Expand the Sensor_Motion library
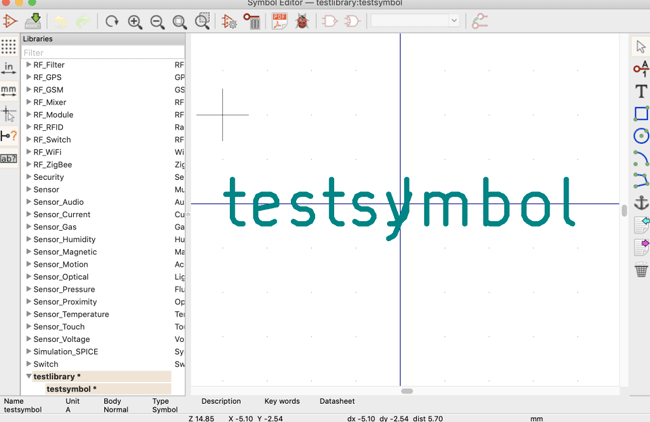The width and height of the screenshot is (650, 422). [x=29, y=264]
